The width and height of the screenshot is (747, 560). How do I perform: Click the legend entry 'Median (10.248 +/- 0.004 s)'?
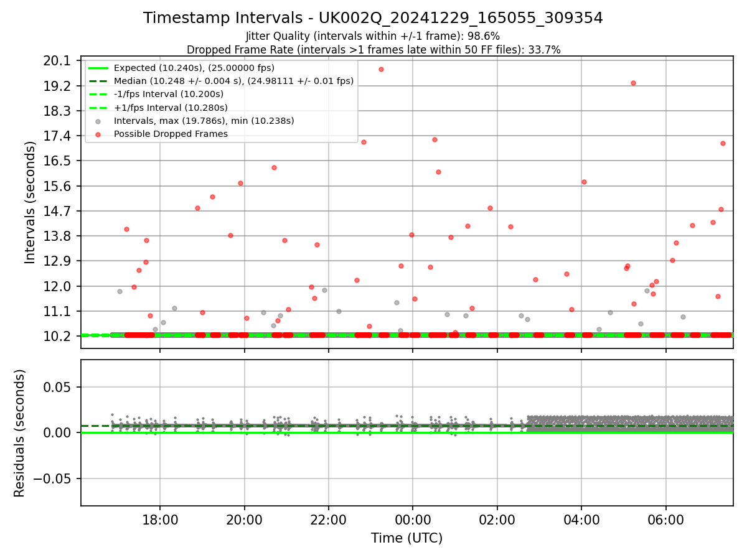[x=233, y=81]
